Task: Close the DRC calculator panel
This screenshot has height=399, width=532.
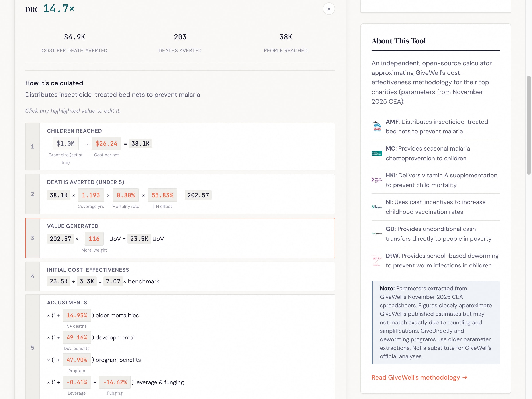Action: pos(329,9)
